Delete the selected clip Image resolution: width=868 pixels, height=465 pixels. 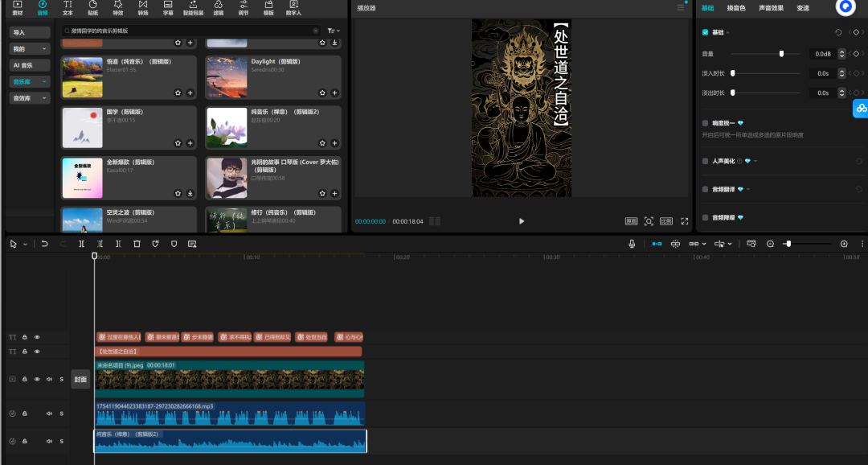tap(137, 244)
